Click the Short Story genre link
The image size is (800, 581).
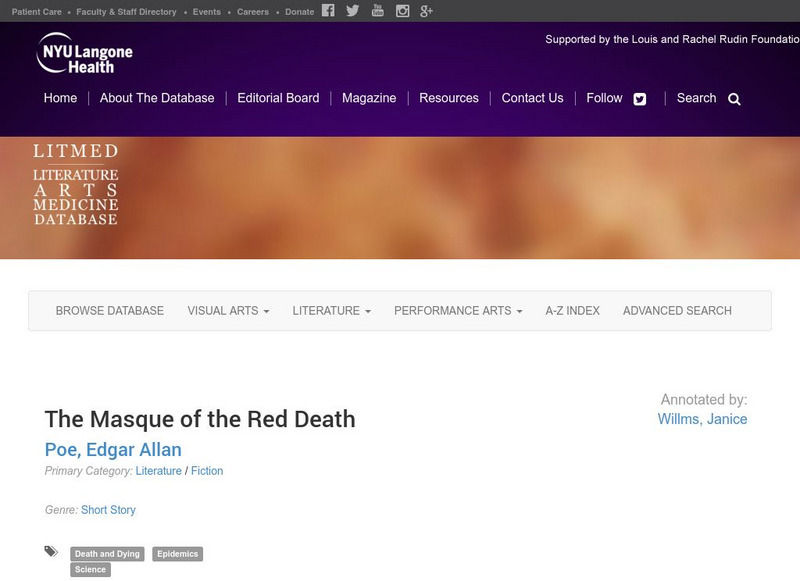pyautogui.click(x=108, y=510)
